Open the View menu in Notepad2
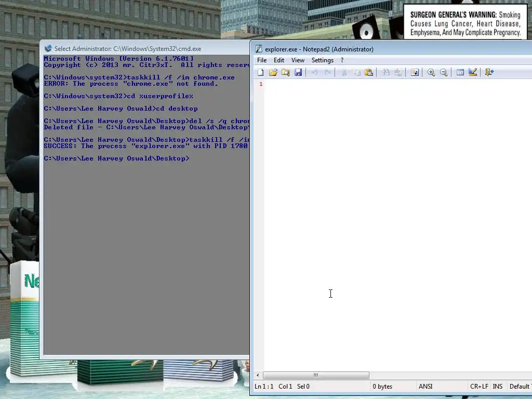Screen dimensions: 532x399 298,60
